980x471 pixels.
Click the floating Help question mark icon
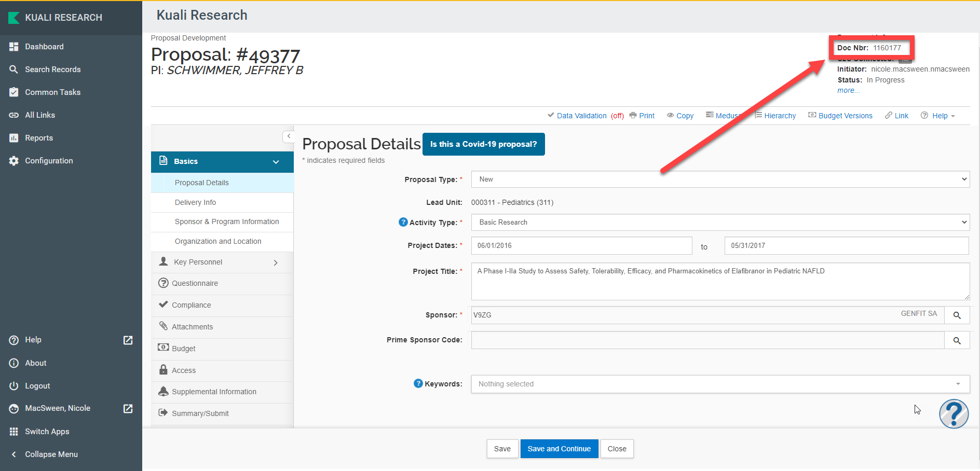[954, 413]
